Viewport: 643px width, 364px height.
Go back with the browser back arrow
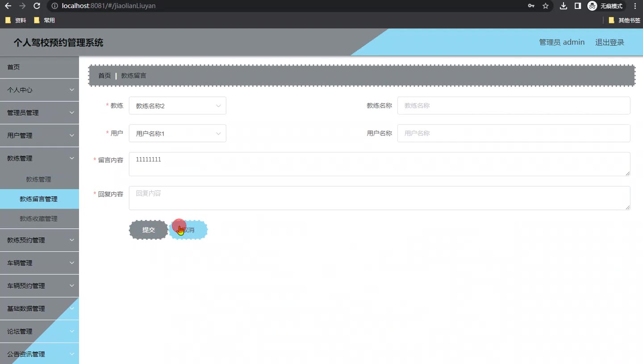pos(8,6)
